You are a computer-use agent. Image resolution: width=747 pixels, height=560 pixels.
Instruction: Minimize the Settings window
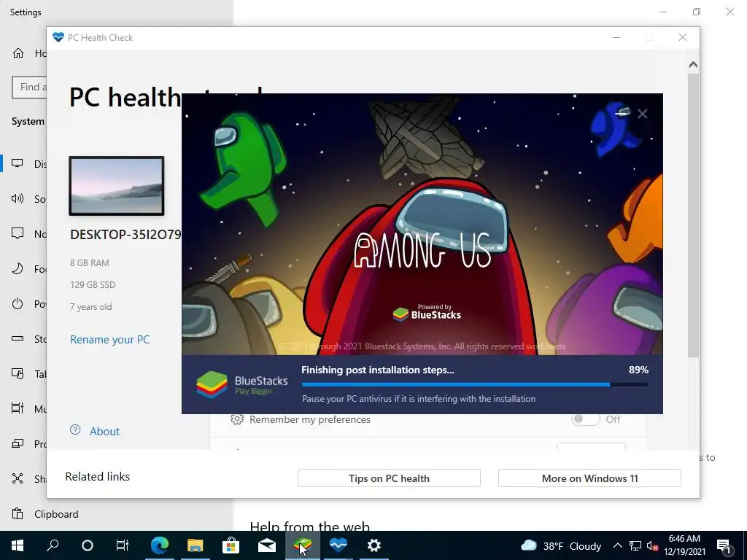662,12
